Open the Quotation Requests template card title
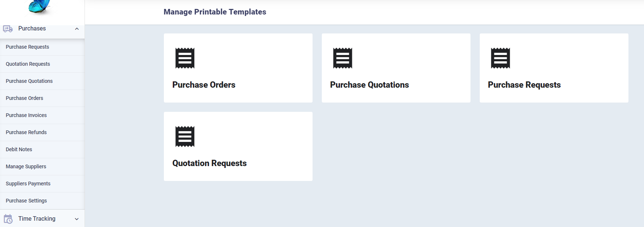 (x=209, y=163)
